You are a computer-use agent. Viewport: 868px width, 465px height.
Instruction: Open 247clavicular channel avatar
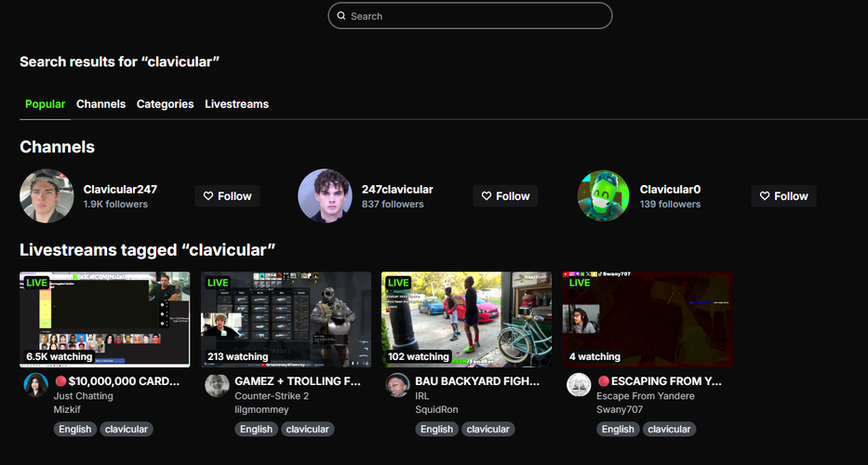(x=325, y=196)
